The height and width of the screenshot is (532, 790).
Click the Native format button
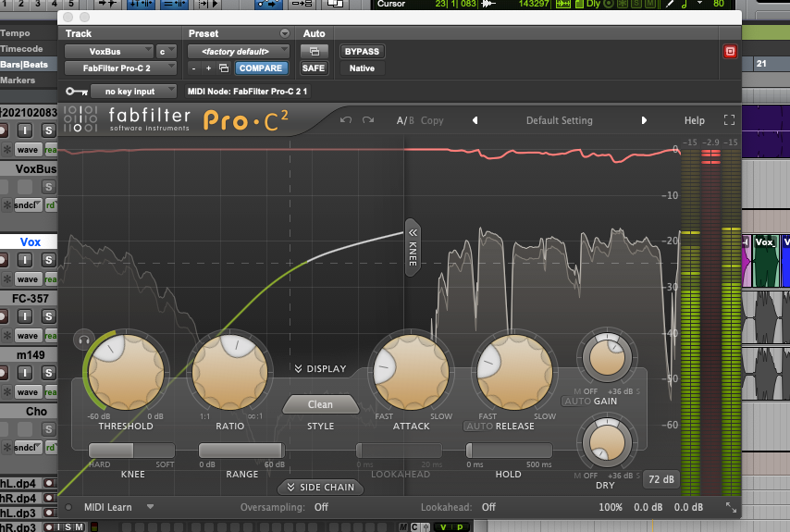click(x=362, y=68)
